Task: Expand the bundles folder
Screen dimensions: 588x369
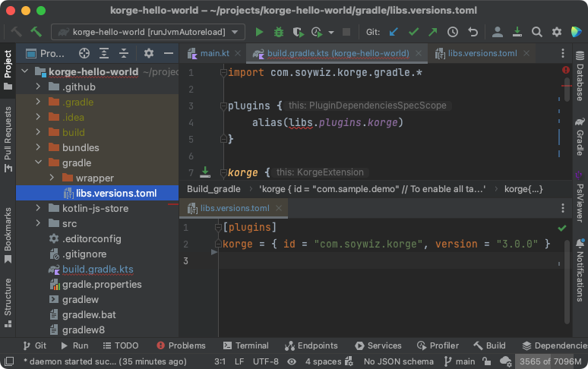Action: [x=38, y=147]
